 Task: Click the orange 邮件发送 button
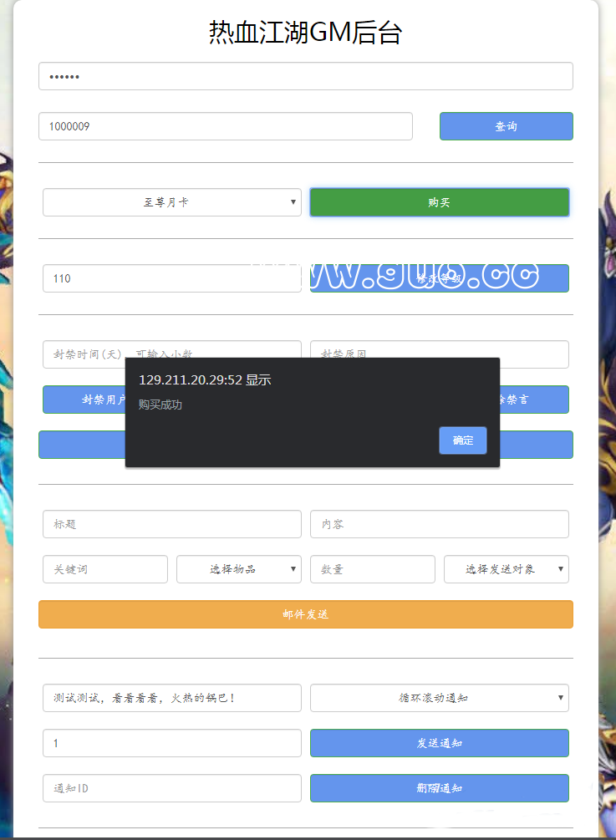pyautogui.click(x=305, y=614)
